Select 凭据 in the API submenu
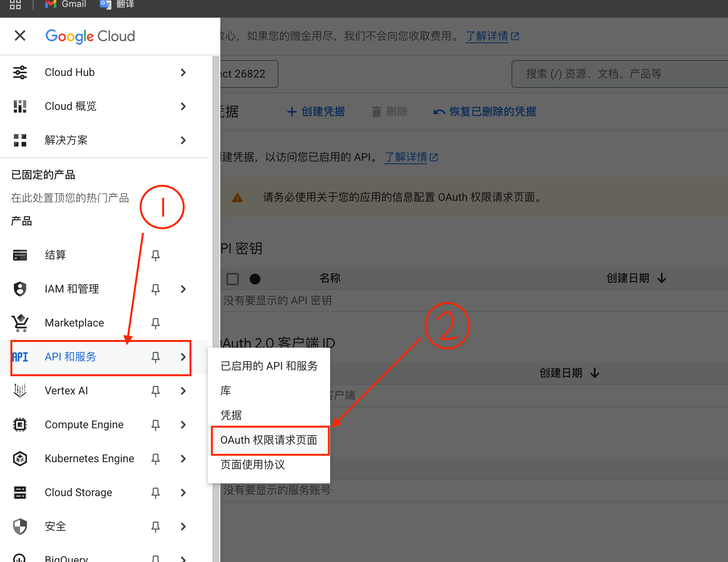 click(x=269, y=415)
